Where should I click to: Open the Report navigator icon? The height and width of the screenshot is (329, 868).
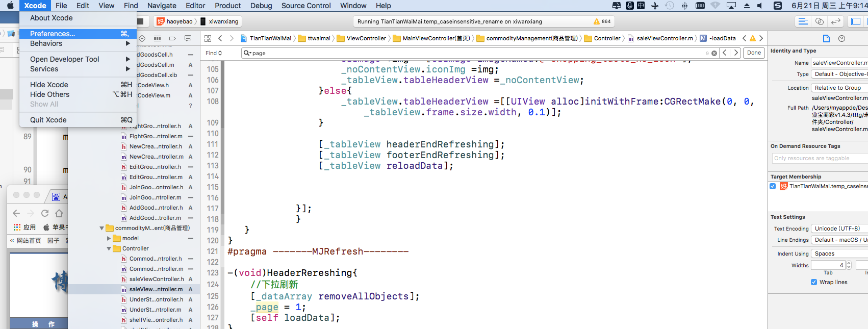[188, 39]
